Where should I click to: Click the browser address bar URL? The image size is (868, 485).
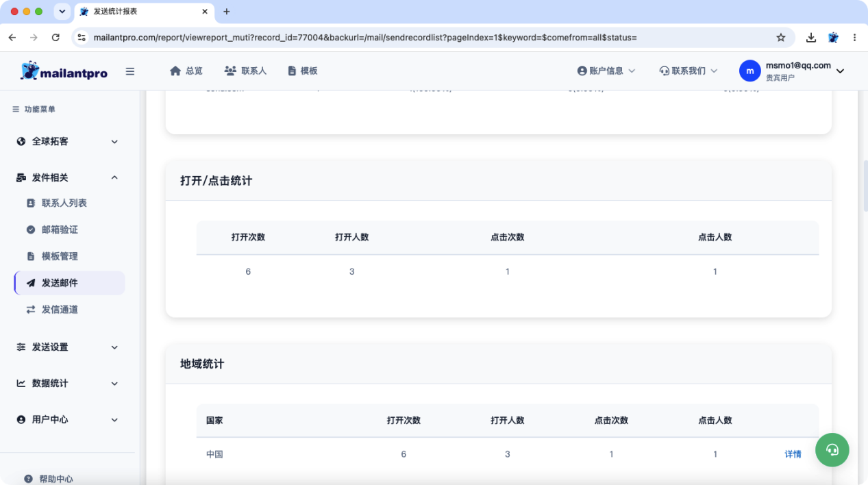click(x=365, y=38)
